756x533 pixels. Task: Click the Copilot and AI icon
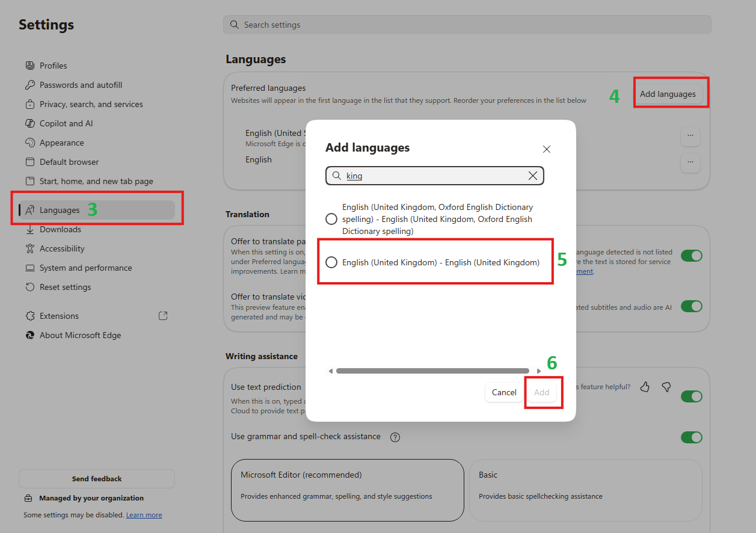(x=30, y=123)
